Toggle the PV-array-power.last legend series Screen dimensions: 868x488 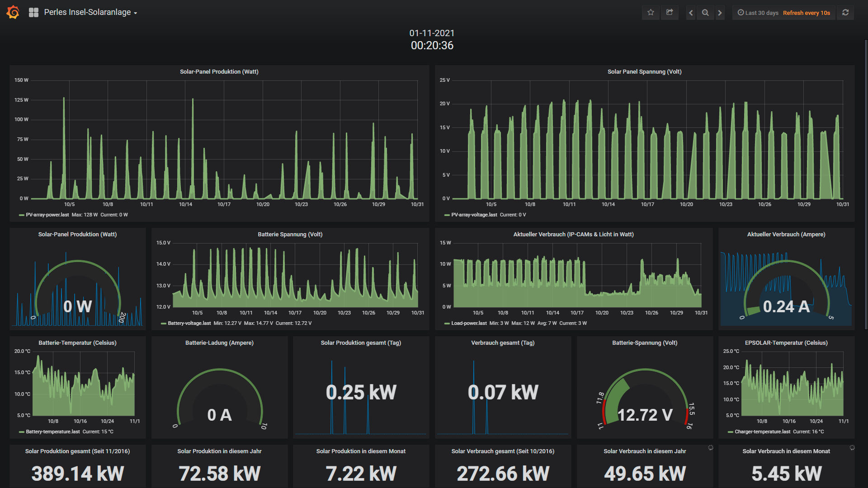click(x=47, y=215)
